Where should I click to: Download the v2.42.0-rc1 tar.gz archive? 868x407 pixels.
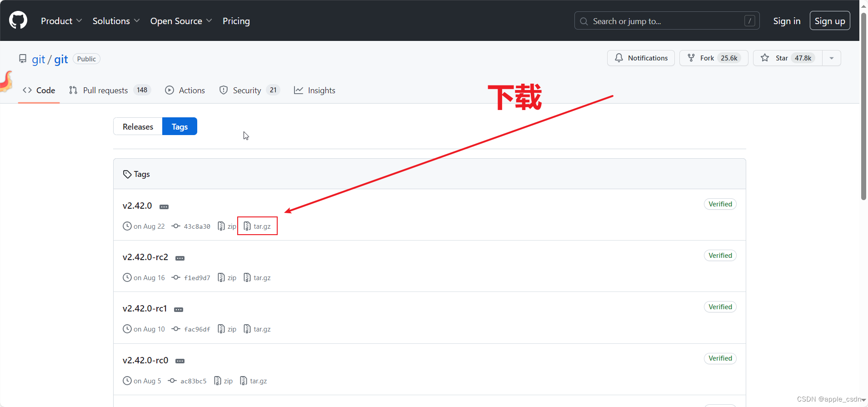[257, 329]
